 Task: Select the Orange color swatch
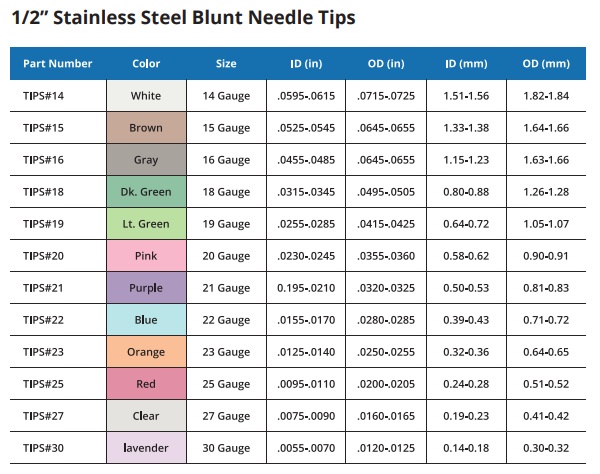click(x=146, y=352)
